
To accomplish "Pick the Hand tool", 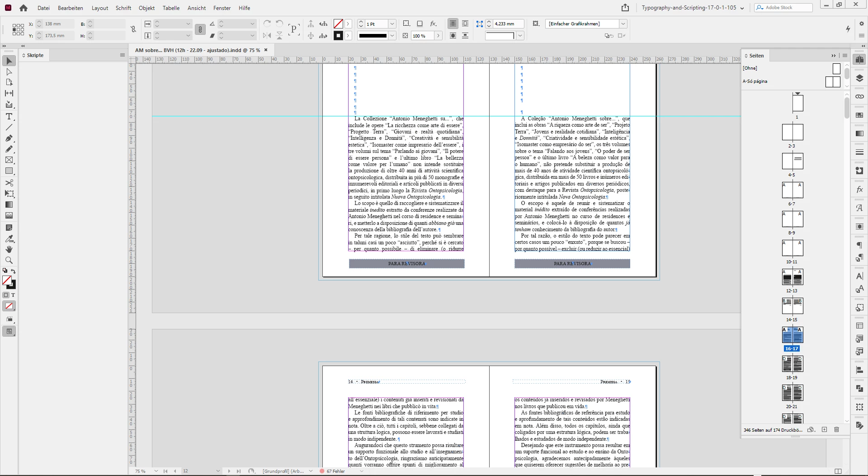I will click(x=9, y=249).
